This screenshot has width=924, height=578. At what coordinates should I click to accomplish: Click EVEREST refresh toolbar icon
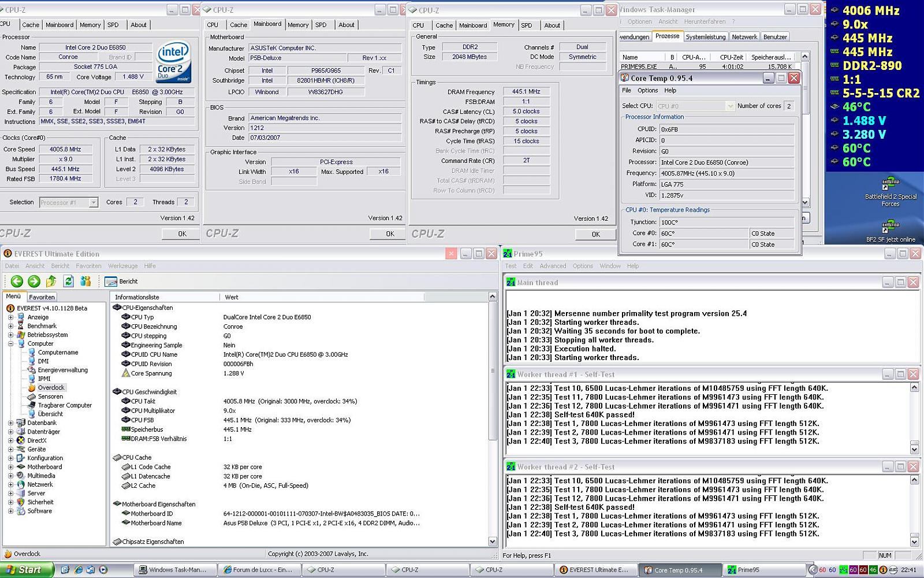(69, 281)
